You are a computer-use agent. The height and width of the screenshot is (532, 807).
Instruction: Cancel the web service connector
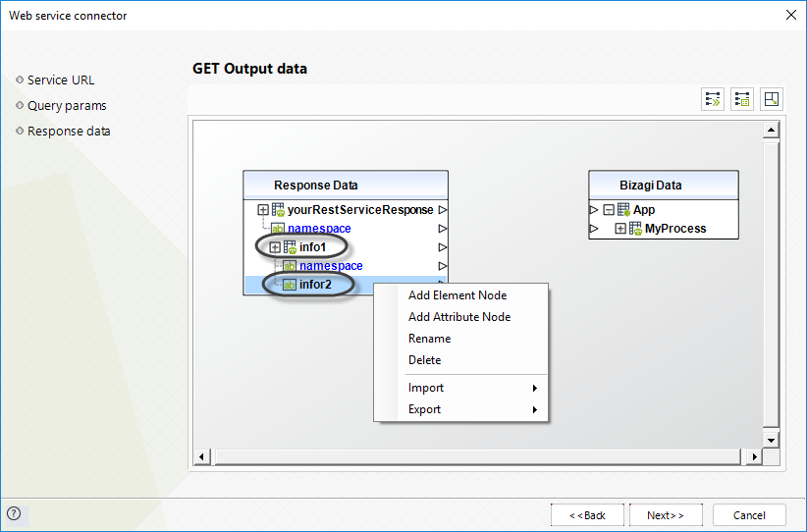[749, 515]
